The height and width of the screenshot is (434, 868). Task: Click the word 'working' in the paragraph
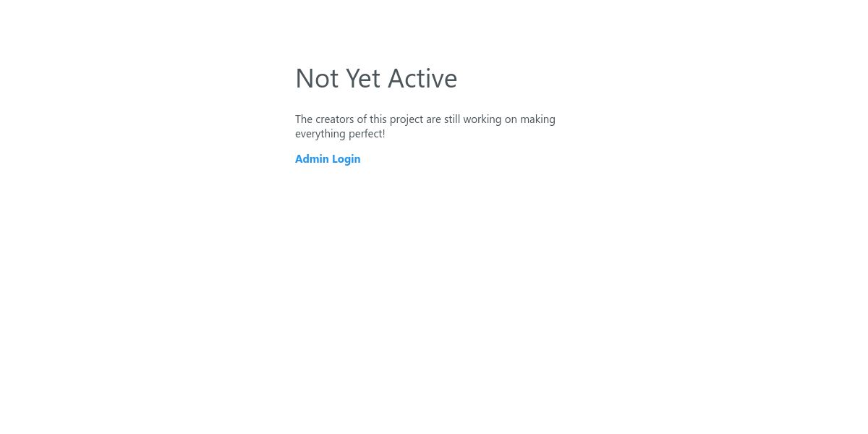[482, 119]
